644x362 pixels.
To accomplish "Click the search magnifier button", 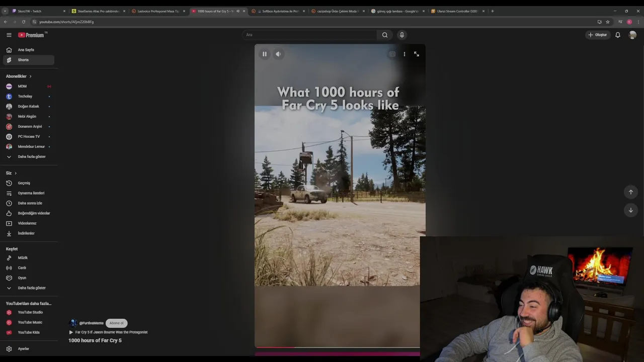I will click(x=385, y=35).
